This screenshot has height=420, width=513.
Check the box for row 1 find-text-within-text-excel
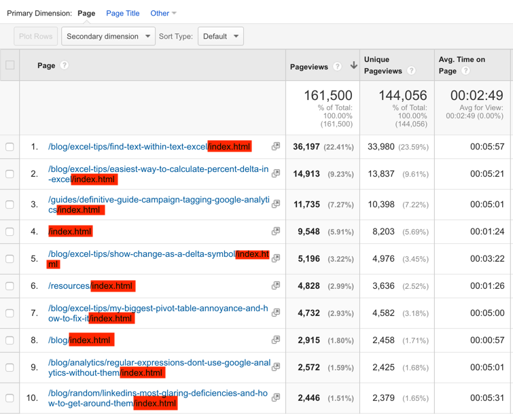[10, 147]
